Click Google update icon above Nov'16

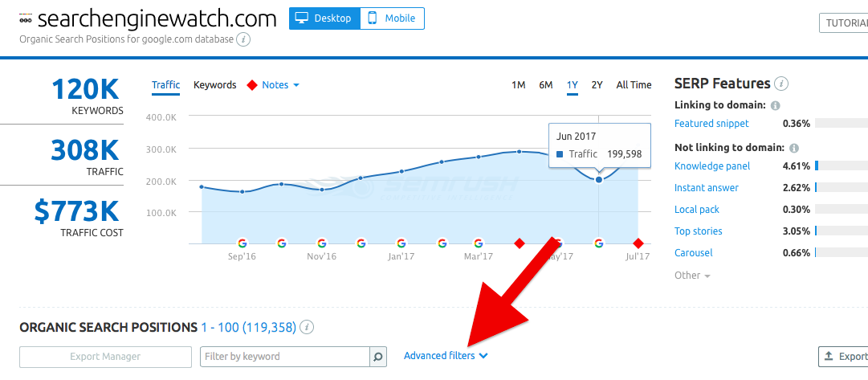pyautogui.click(x=322, y=243)
